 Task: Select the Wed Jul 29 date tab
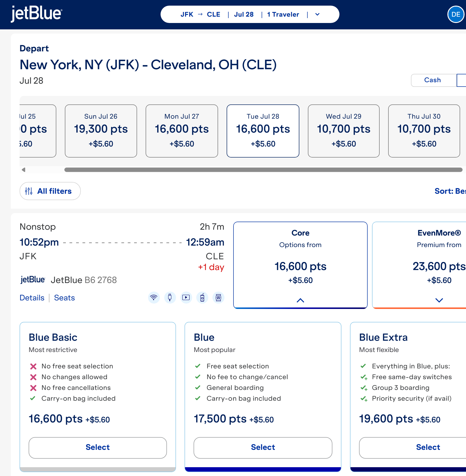[x=344, y=131]
